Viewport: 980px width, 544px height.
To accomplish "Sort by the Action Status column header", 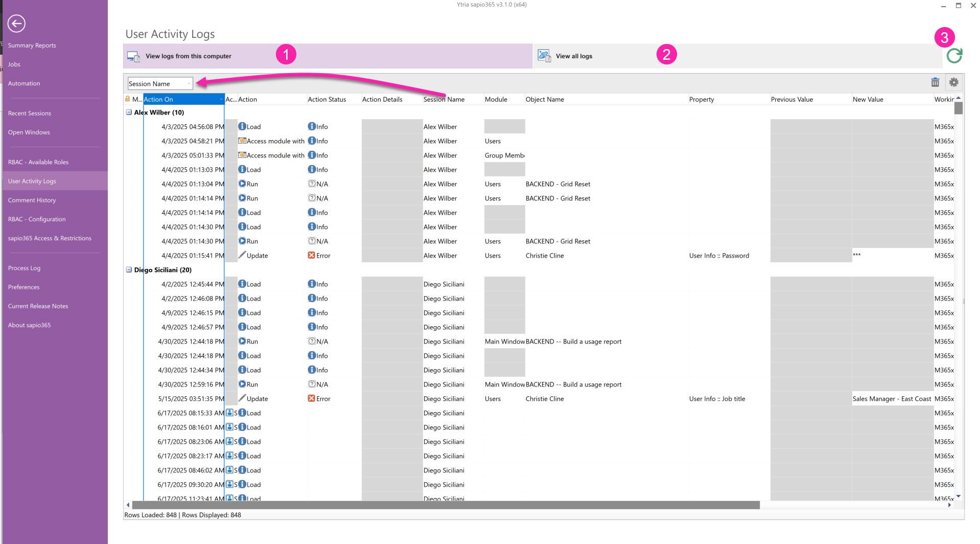I will click(326, 100).
